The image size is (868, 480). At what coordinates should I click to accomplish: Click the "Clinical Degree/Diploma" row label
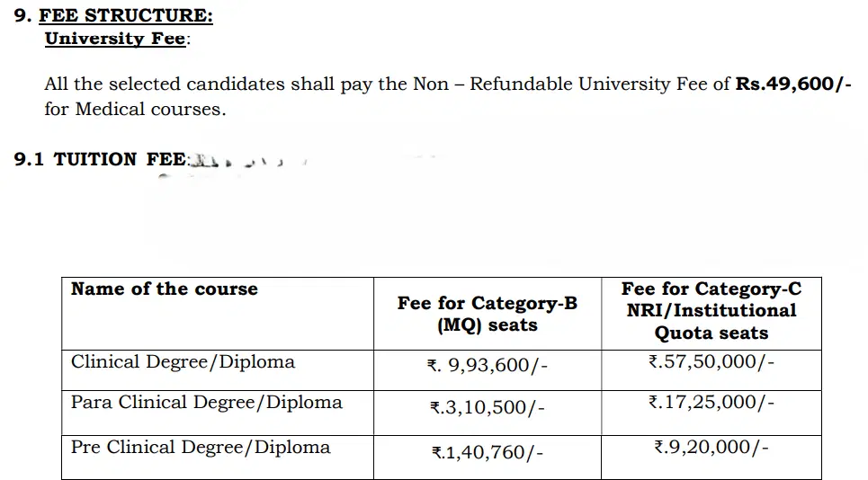(183, 362)
